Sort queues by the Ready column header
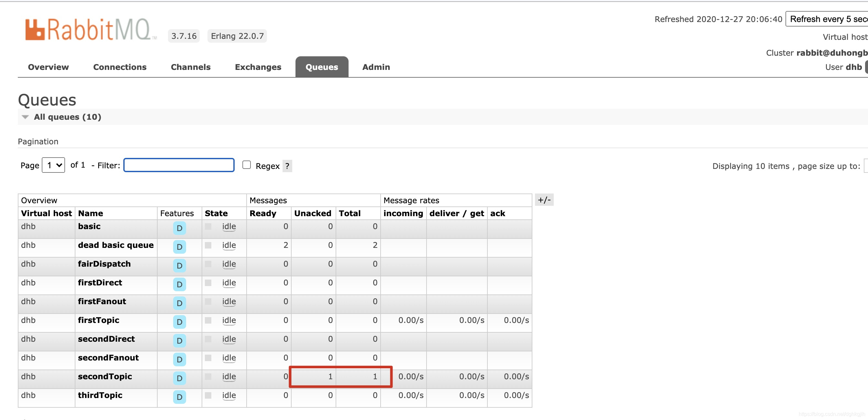Viewport: 868px width, 420px height. click(x=263, y=214)
